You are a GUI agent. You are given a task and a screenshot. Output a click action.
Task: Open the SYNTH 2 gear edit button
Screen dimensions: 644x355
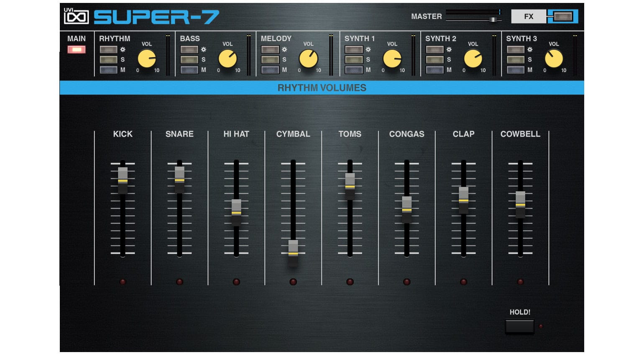(x=434, y=50)
